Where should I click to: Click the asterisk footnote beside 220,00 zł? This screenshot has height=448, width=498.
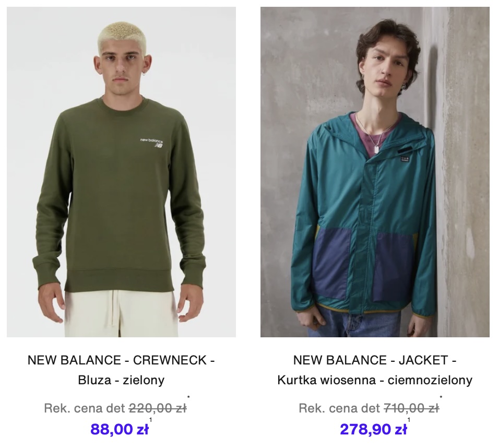point(188,397)
